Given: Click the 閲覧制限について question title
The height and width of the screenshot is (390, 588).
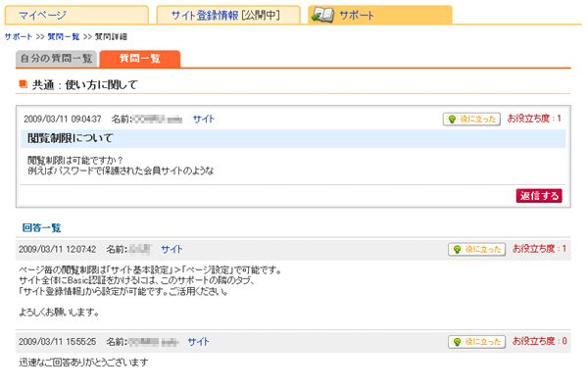Looking at the screenshot, I should (x=71, y=138).
